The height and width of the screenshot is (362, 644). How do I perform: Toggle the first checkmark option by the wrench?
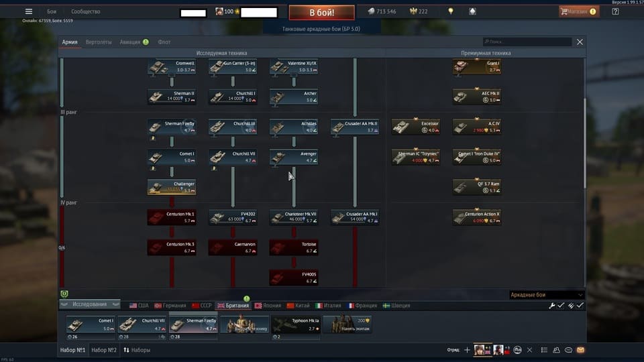pyautogui.click(x=561, y=306)
